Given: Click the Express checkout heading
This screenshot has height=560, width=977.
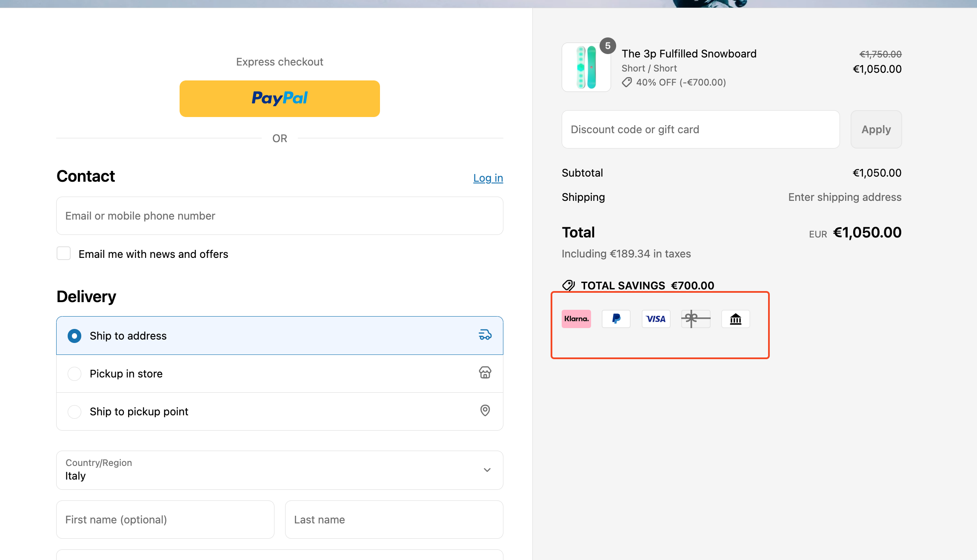Looking at the screenshot, I should click(280, 62).
